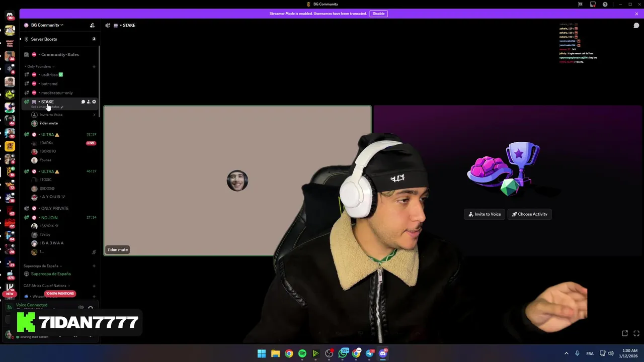Open the Voice Connected status panel

click(x=32, y=305)
